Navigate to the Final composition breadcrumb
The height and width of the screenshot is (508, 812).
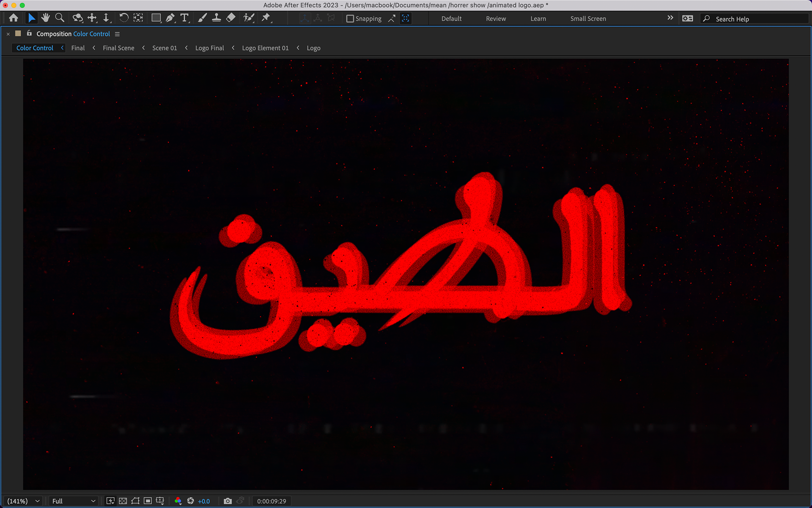tap(78, 48)
